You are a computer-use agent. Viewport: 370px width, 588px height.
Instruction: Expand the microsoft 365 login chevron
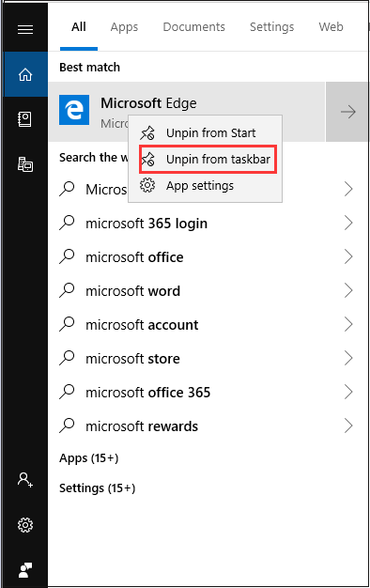pyautogui.click(x=348, y=224)
